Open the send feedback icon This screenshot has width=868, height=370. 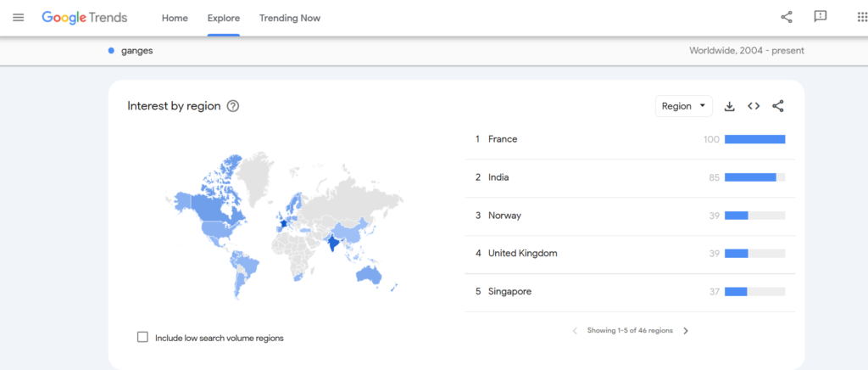(x=820, y=17)
